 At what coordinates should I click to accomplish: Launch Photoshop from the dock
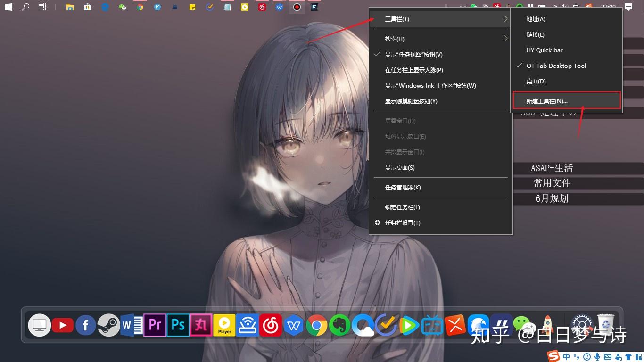178,325
